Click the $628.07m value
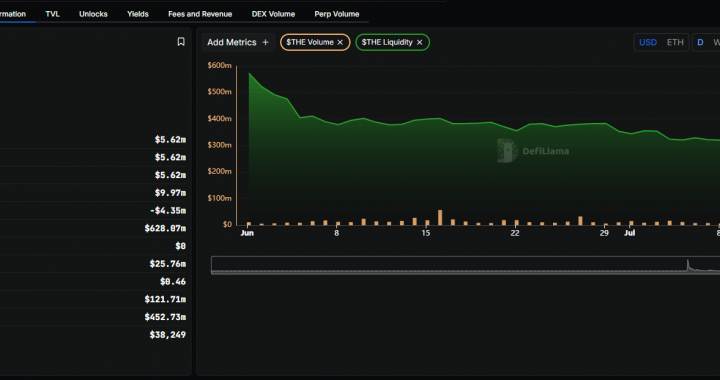Viewport: 720px width, 380px height. pyautogui.click(x=165, y=228)
